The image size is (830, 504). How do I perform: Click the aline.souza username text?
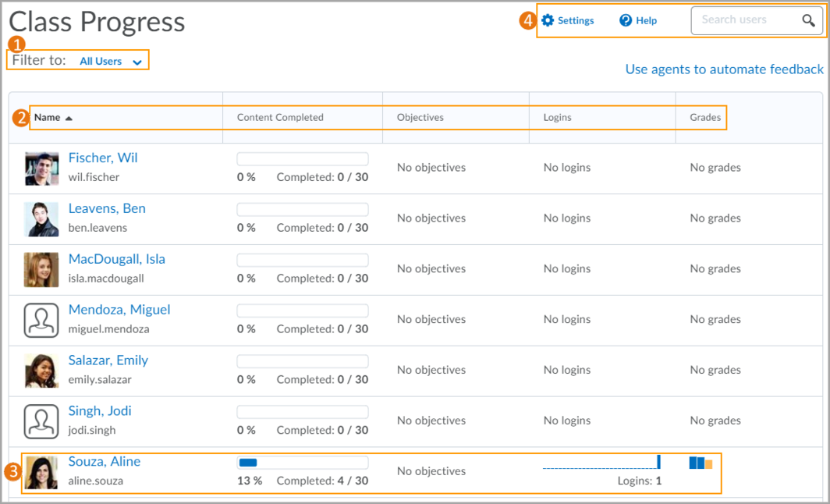point(96,481)
